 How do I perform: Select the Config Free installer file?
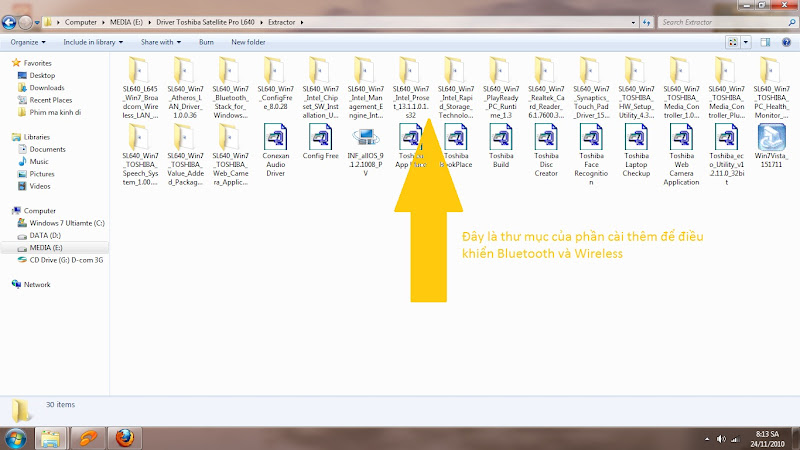point(320,142)
